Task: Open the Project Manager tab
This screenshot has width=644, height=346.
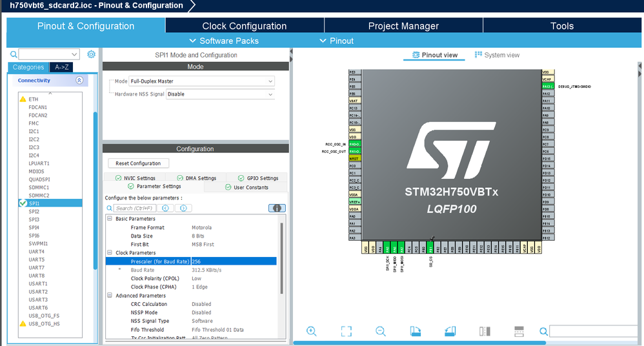Action: tap(403, 26)
